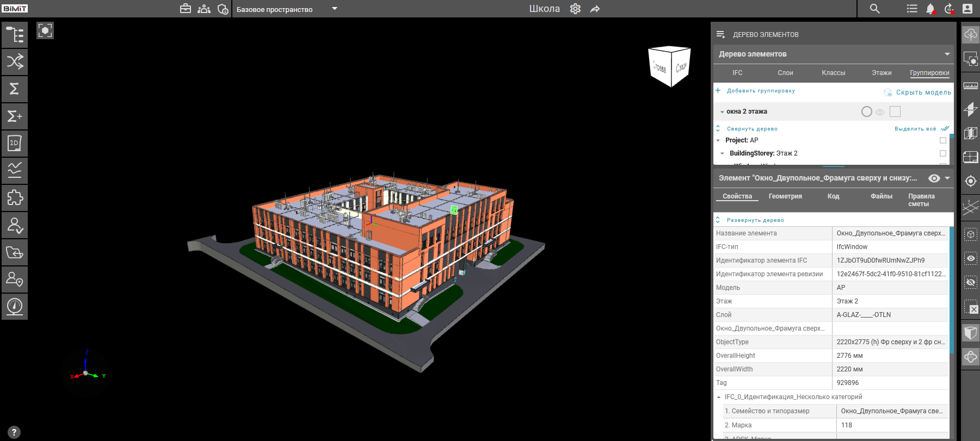Screen dimensions: 980x441
Task: Switch to the Этажи tab
Action: pos(882,73)
